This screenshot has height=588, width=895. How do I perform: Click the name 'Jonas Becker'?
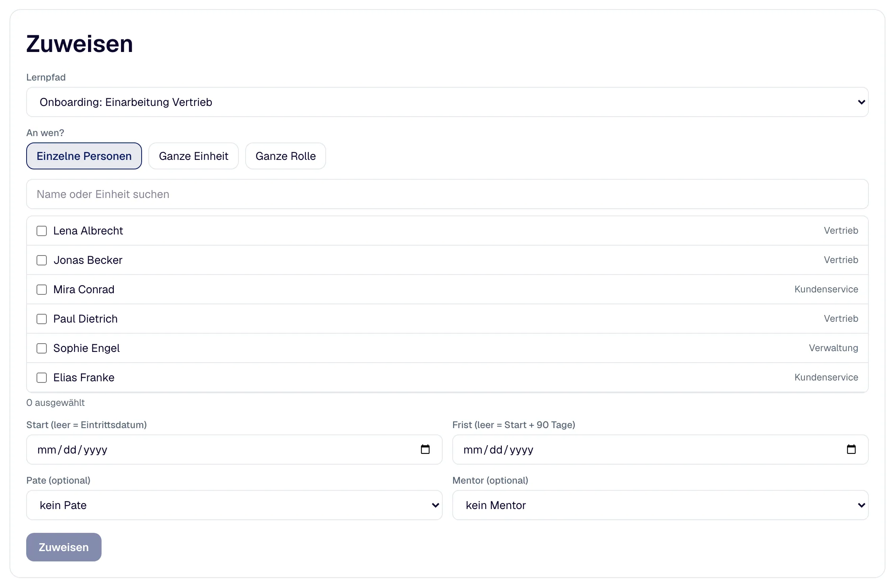pos(88,260)
